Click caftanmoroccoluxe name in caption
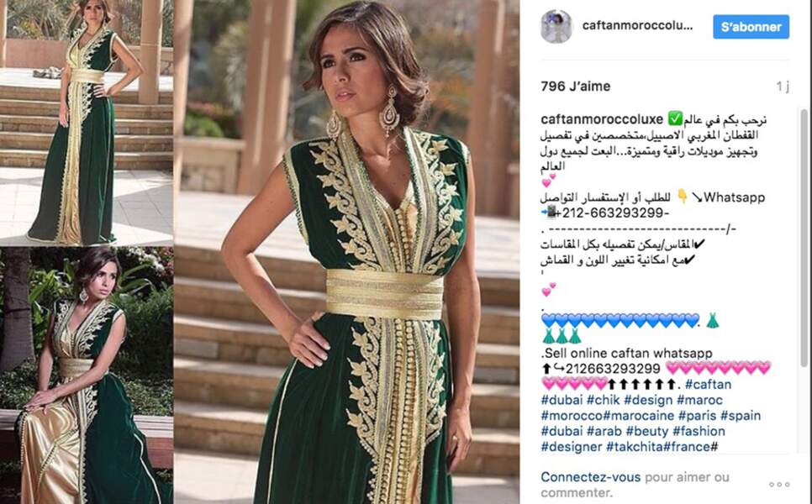The image size is (812, 504). (602, 119)
